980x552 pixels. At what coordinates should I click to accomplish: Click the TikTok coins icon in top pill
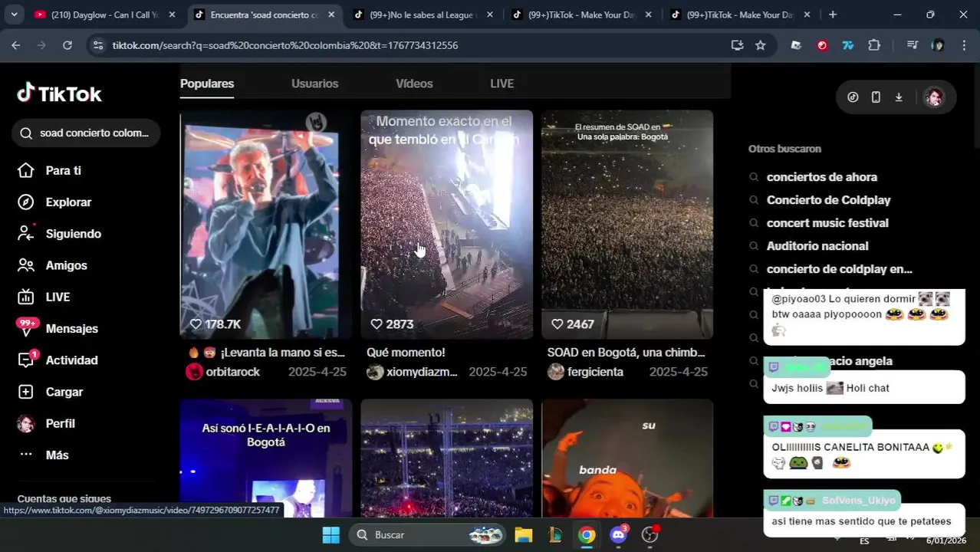tap(853, 97)
